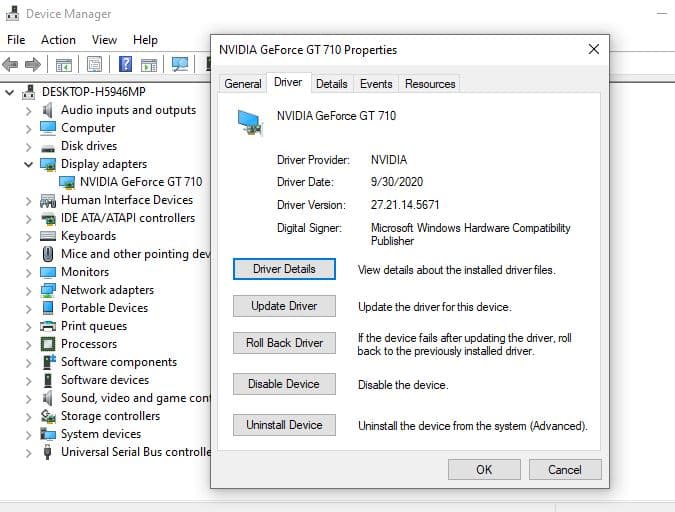Screen dimensions: 675x512
Task: Click the Driver Details button
Action: (x=284, y=269)
